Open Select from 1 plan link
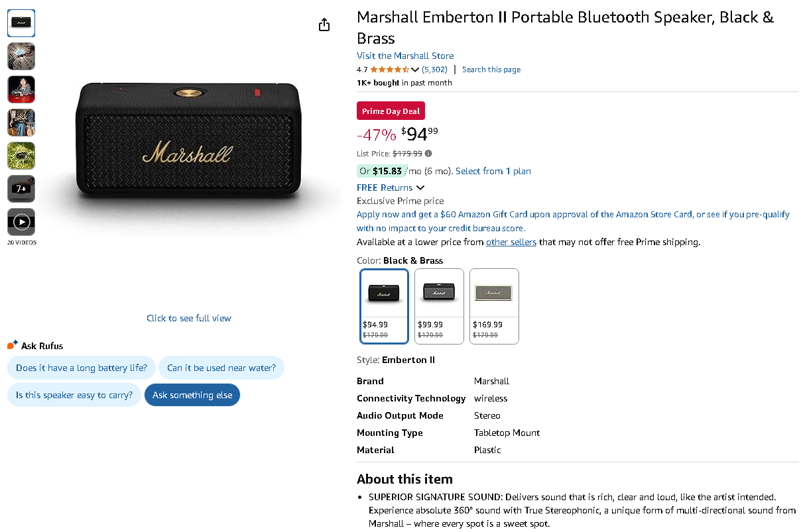Screen dimensions: 801x532 click(493, 171)
